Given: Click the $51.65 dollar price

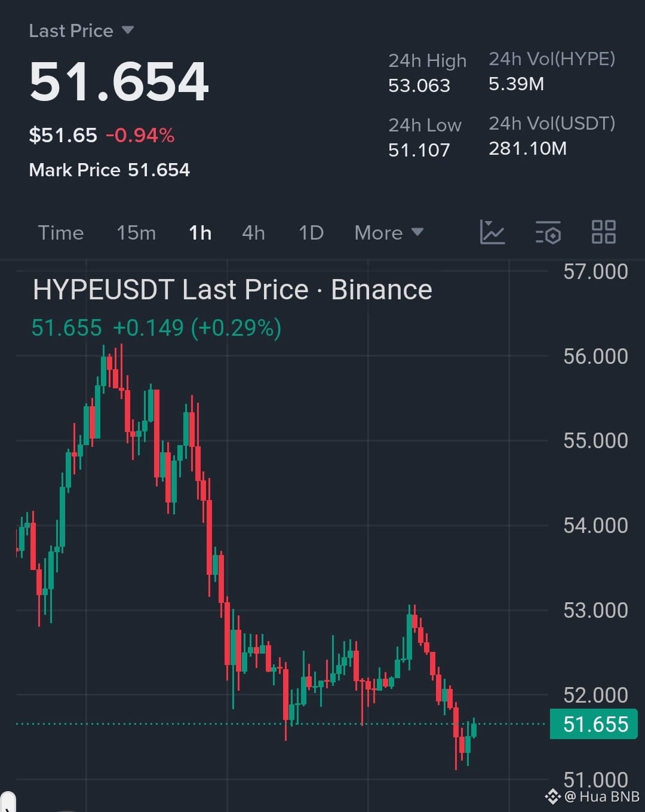Looking at the screenshot, I should (x=63, y=135).
